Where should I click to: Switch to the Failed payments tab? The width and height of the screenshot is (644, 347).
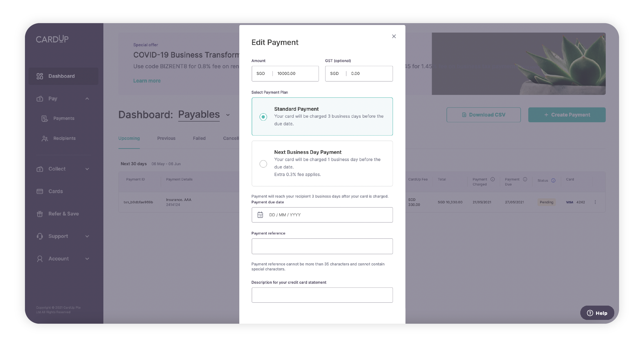coord(199,138)
